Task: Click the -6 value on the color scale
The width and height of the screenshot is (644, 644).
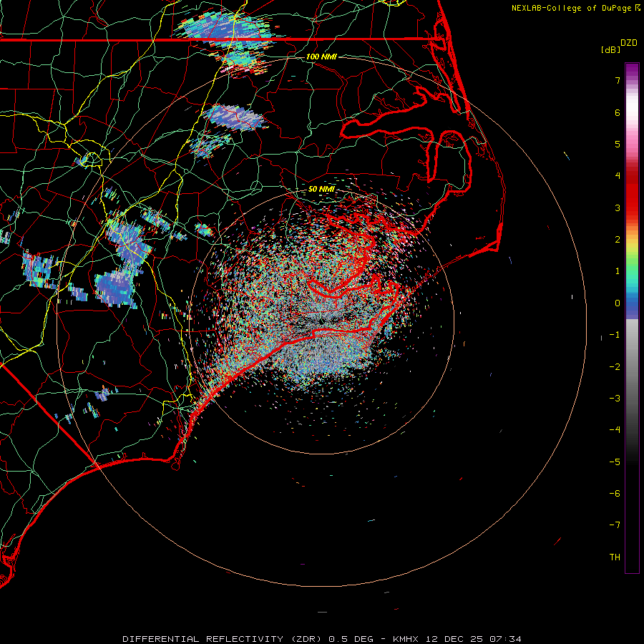Action: [x=615, y=494]
